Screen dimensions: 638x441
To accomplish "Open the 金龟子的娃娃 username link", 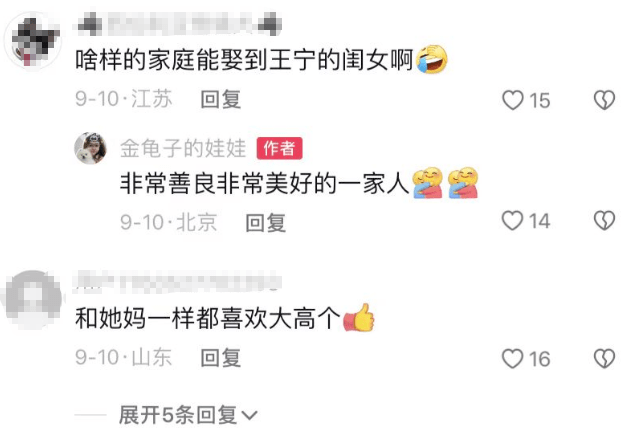I will pos(183,148).
